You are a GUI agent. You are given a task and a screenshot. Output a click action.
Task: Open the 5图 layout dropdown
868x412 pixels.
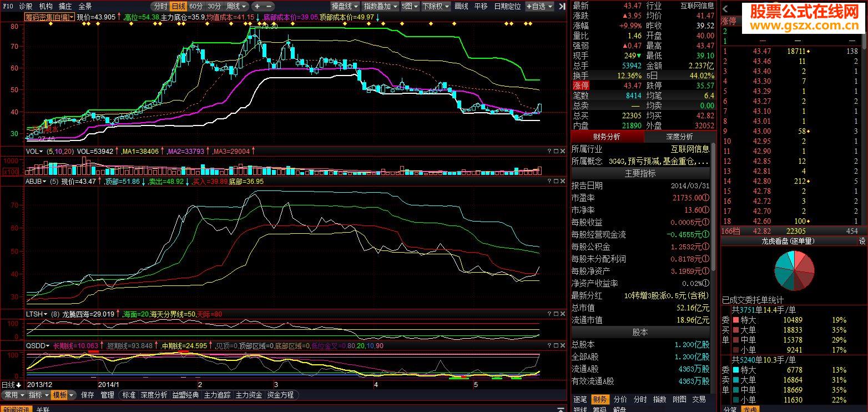(x=410, y=6)
